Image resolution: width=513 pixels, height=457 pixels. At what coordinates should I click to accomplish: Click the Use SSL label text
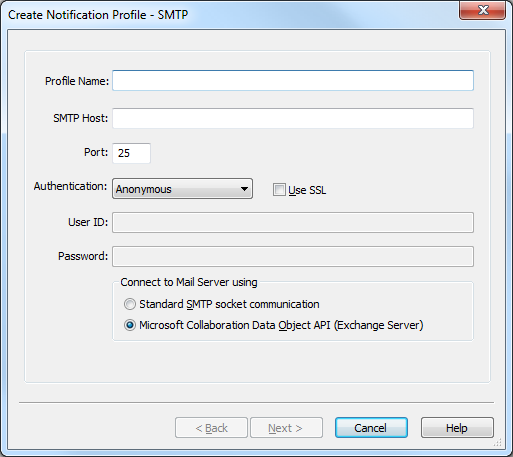tap(307, 190)
